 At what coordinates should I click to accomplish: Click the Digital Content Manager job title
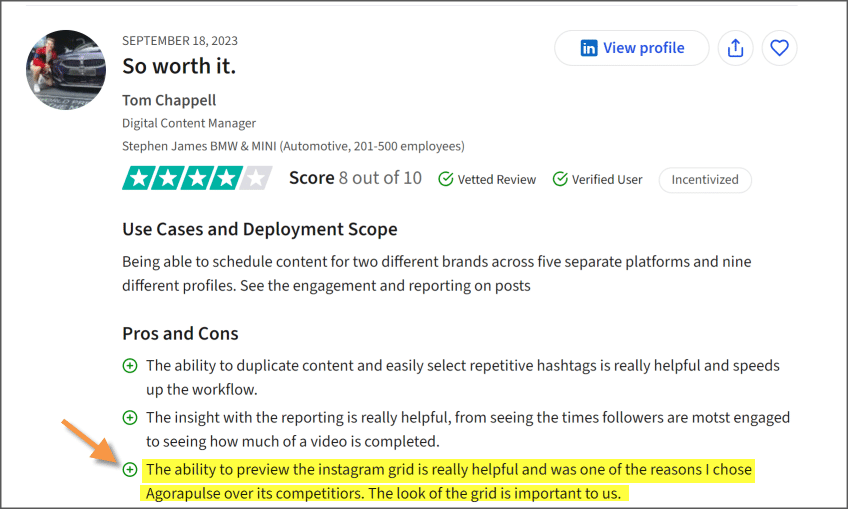point(189,123)
